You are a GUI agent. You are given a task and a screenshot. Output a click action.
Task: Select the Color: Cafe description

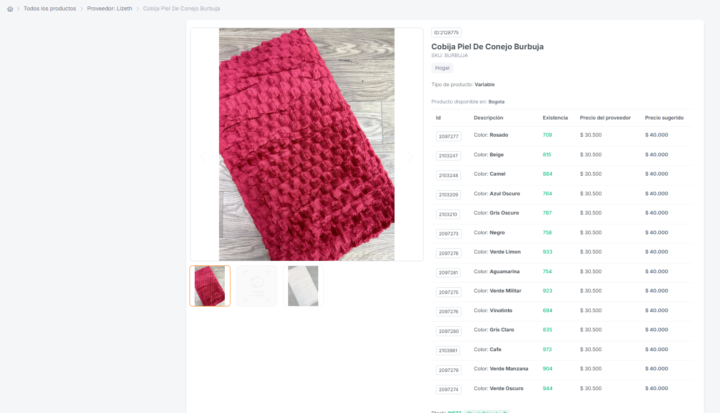click(488, 350)
